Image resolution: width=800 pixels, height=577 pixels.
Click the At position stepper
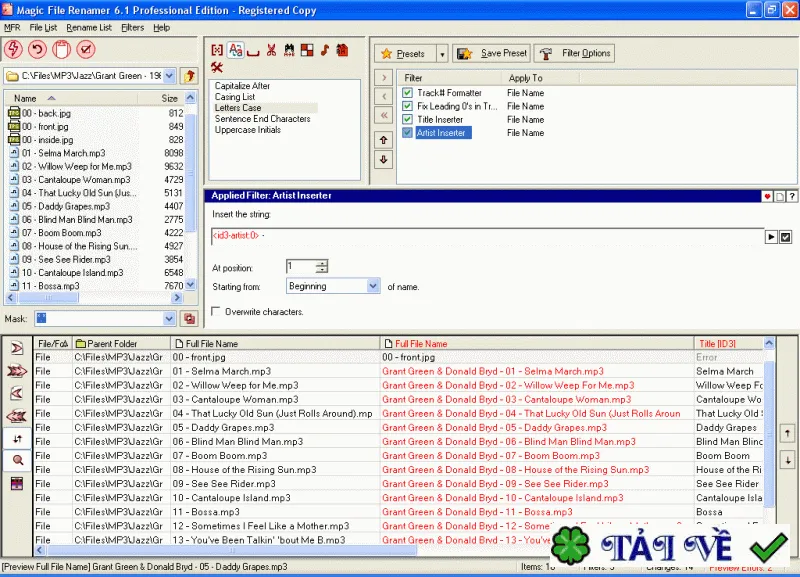click(x=321, y=266)
